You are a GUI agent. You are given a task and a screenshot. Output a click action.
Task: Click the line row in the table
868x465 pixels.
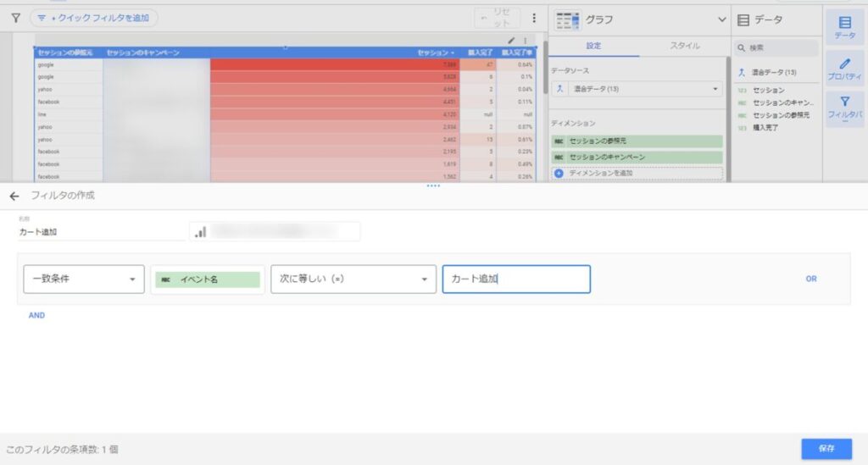285,114
